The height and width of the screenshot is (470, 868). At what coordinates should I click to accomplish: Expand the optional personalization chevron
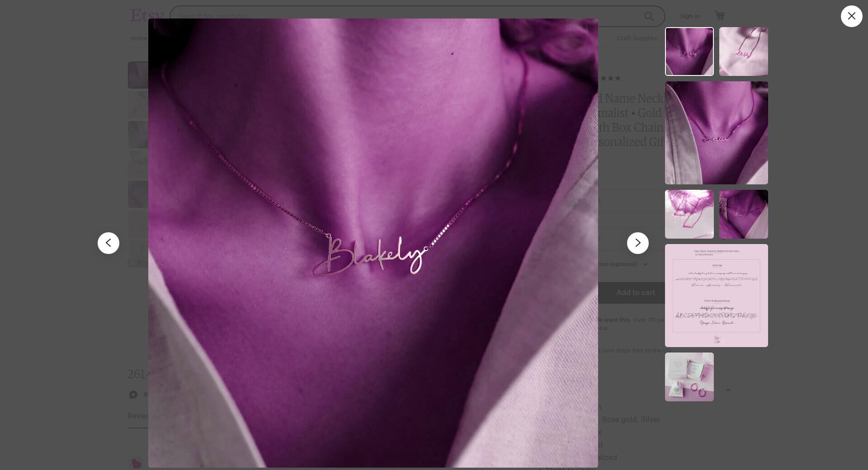click(645, 264)
